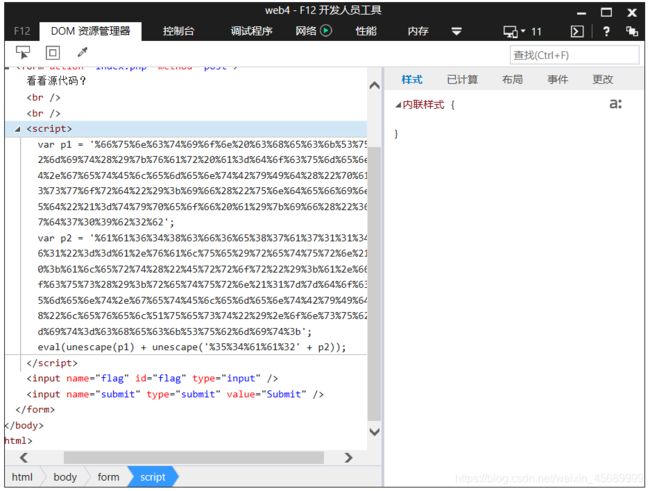Viewport: 650px width, 491px height.
Task: Click the vertical scrollbar thumb
Action: [x=374, y=284]
